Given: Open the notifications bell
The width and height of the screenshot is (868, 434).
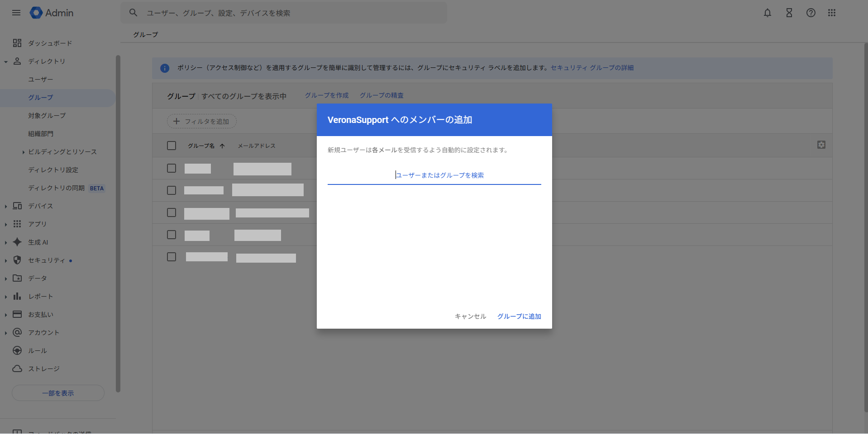Looking at the screenshot, I should pyautogui.click(x=768, y=13).
